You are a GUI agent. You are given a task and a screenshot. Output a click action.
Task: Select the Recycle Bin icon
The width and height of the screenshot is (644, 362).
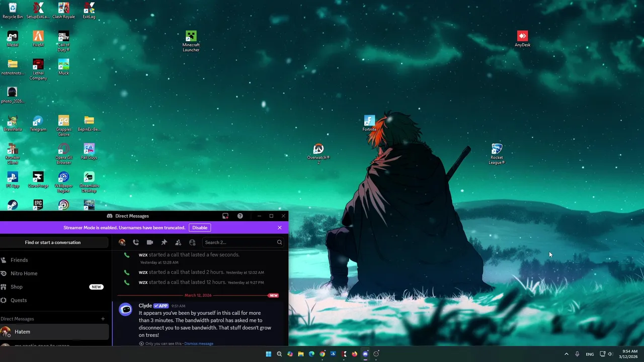(13, 11)
